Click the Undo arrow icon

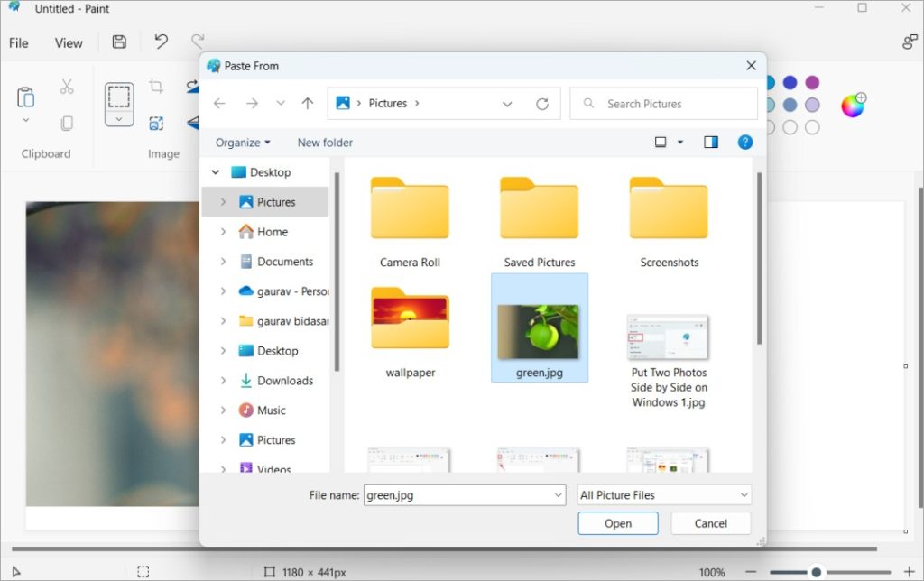pyautogui.click(x=161, y=42)
